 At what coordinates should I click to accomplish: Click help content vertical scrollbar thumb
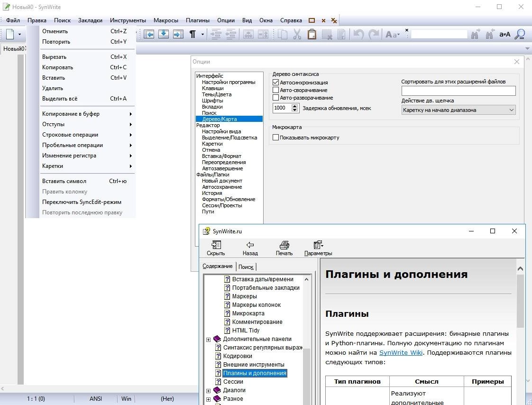coord(520,301)
